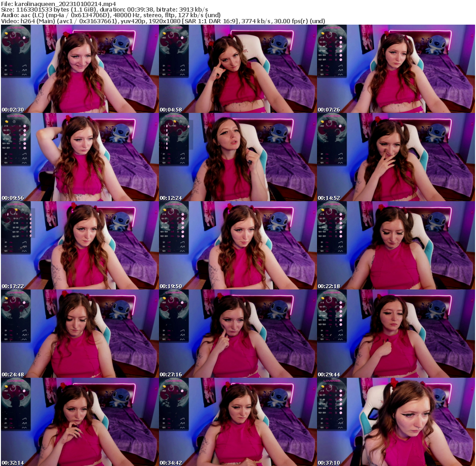Image resolution: width=476 pixels, height=466 pixels.
Task: Select the frame marked 00:34:42
Action: point(238,422)
